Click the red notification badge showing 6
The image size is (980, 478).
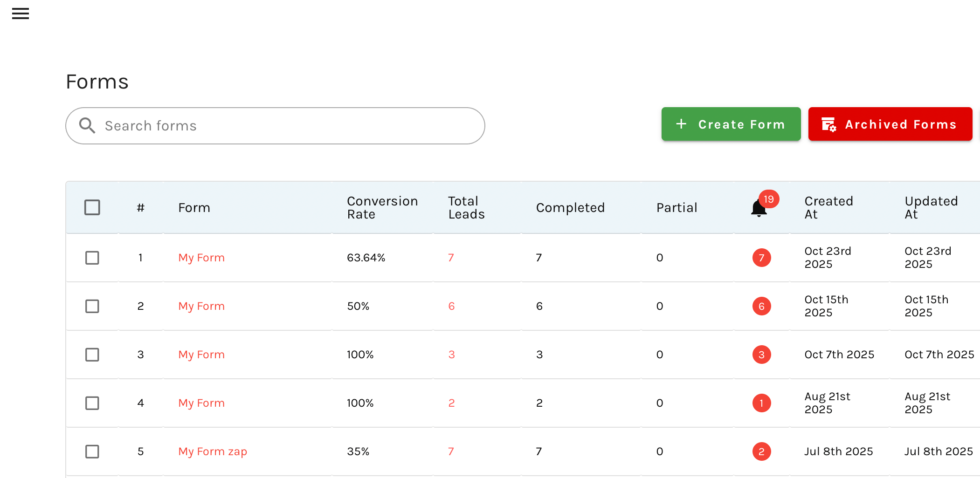tap(761, 306)
